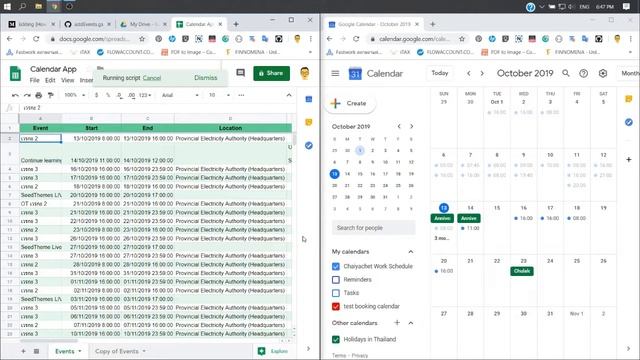Add a new sheet with the plus icon
The height and width of the screenshot is (360, 640).
pyautogui.click(x=23, y=351)
